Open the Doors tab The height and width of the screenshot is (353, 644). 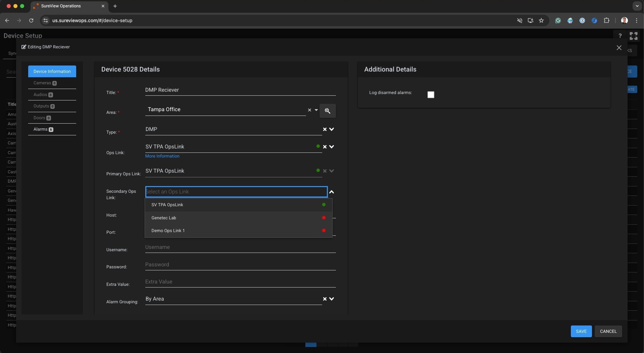click(52, 118)
